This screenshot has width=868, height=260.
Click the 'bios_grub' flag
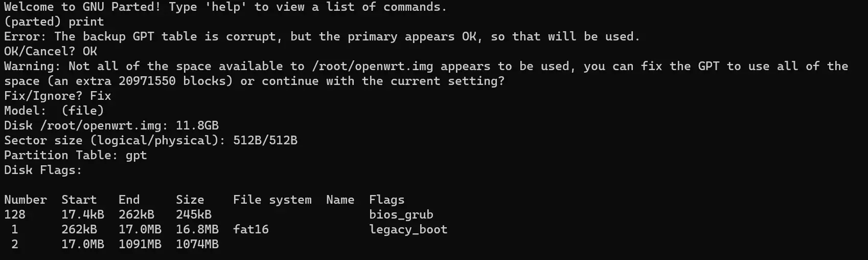click(401, 215)
